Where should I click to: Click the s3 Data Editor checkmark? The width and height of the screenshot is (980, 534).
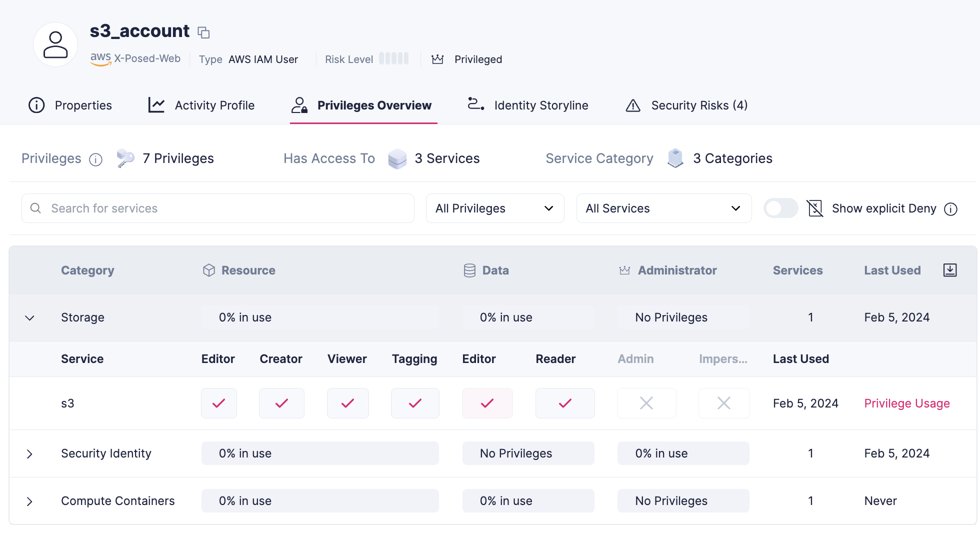pos(487,403)
